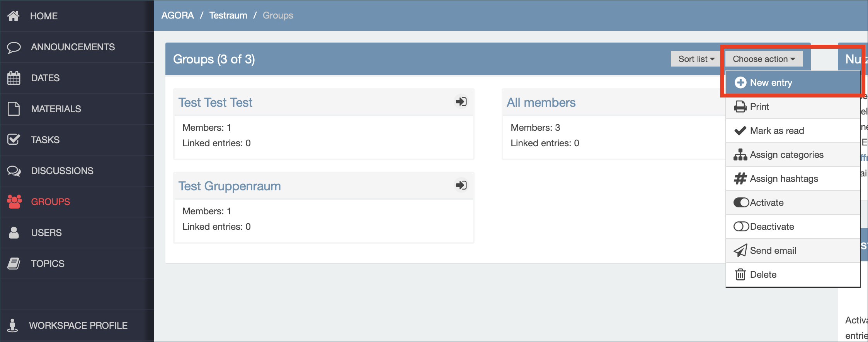The height and width of the screenshot is (342, 868).
Task: Choose Print from the action menu
Action: coord(759,107)
